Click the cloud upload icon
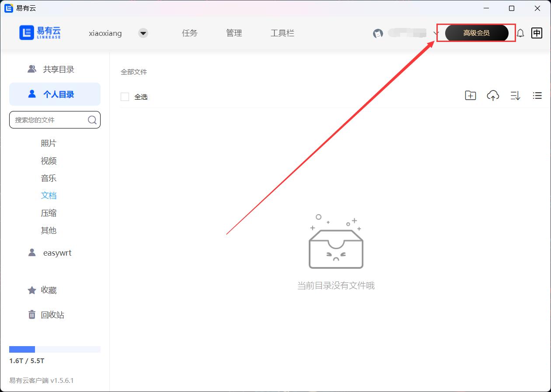 point(493,96)
